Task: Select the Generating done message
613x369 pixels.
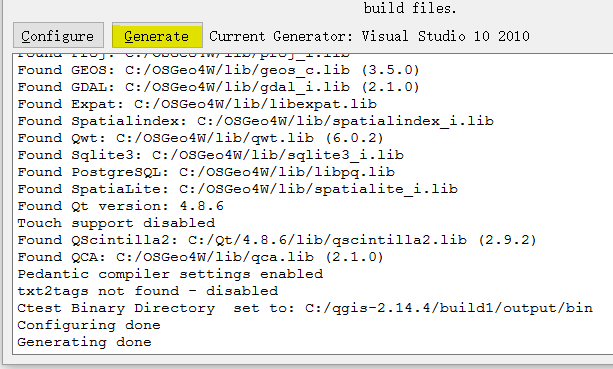Action: pos(84,342)
